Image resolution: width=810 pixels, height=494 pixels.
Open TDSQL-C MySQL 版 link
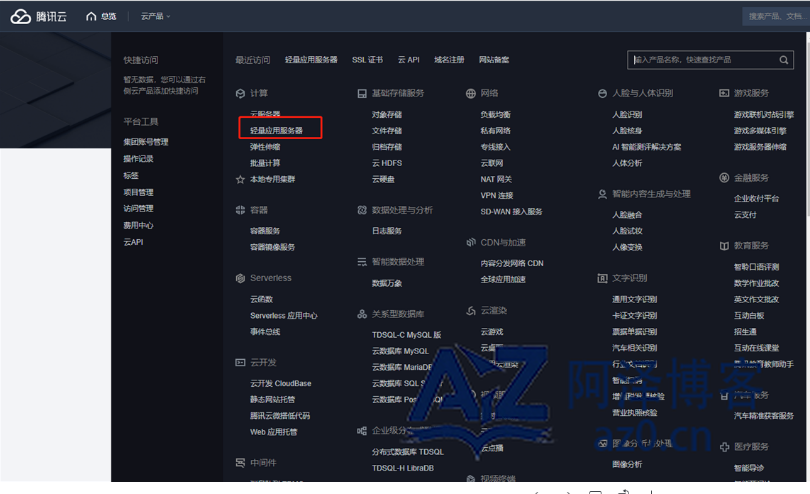pos(407,335)
